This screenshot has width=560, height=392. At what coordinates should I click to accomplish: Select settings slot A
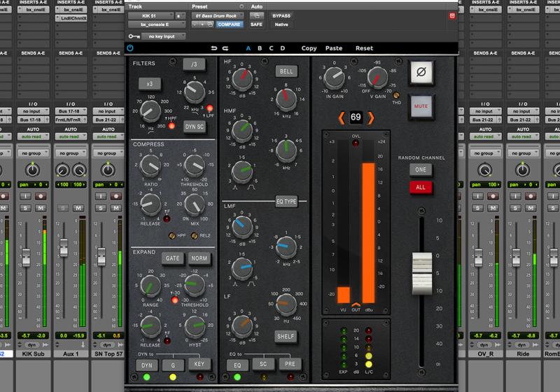point(248,48)
